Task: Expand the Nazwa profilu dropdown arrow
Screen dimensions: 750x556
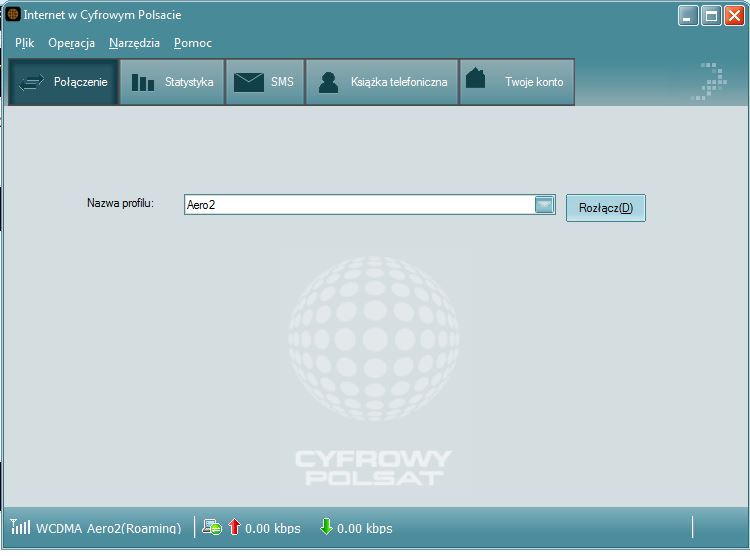Action: (544, 205)
